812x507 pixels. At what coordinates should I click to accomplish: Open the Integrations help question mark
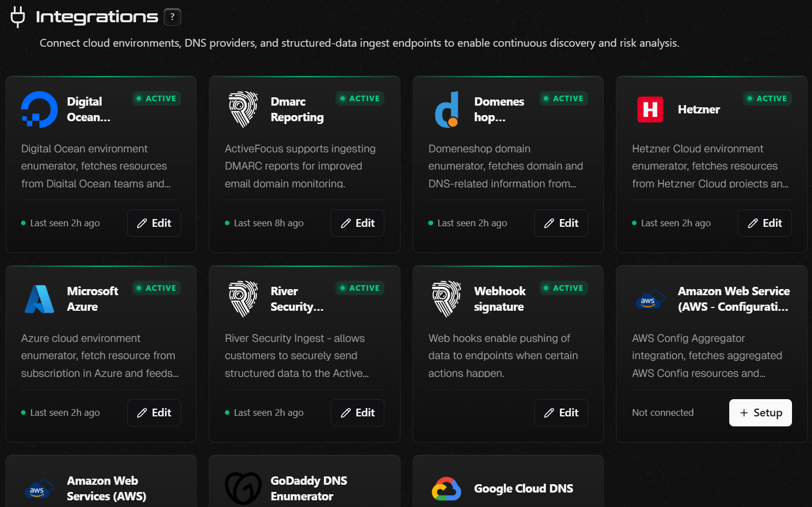pyautogui.click(x=172, y=17)
